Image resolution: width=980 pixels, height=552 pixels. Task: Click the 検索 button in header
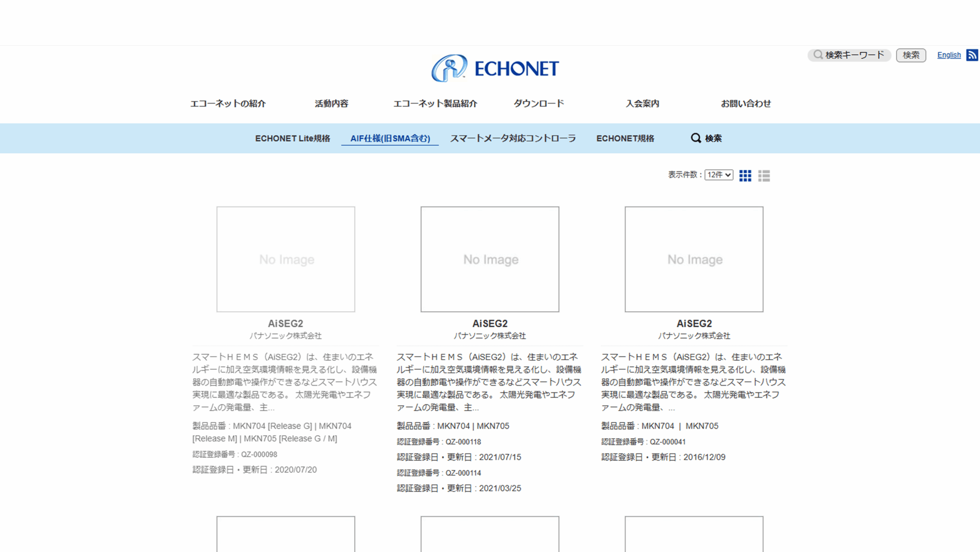tap(911, 55)
